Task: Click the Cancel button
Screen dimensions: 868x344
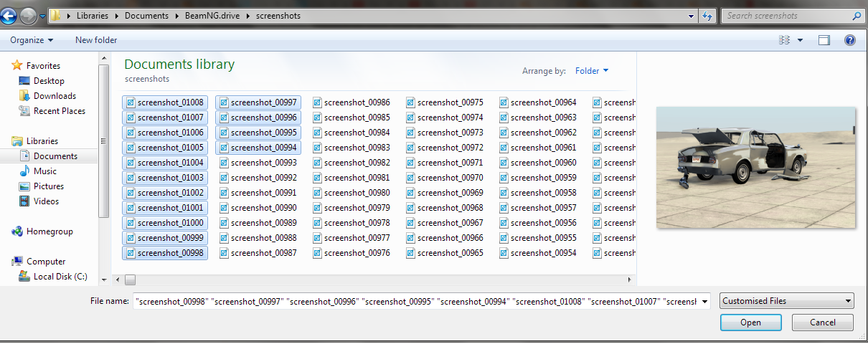Action: pyautogui.click(x=823, y=322)
